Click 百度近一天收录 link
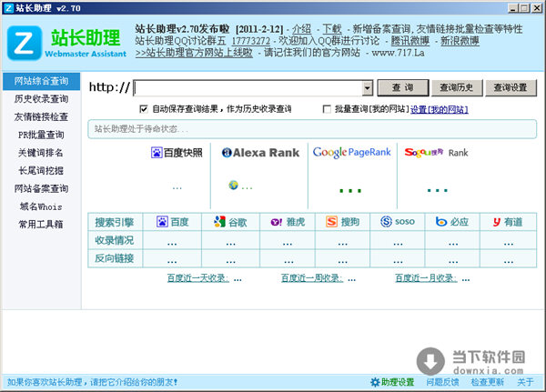546x392 pixels. click(198, 278)
